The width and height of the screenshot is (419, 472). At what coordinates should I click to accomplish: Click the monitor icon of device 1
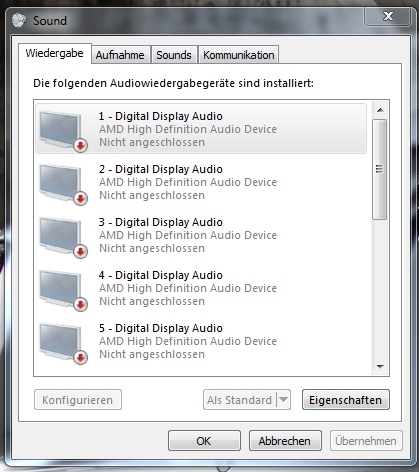coord(63,132)
